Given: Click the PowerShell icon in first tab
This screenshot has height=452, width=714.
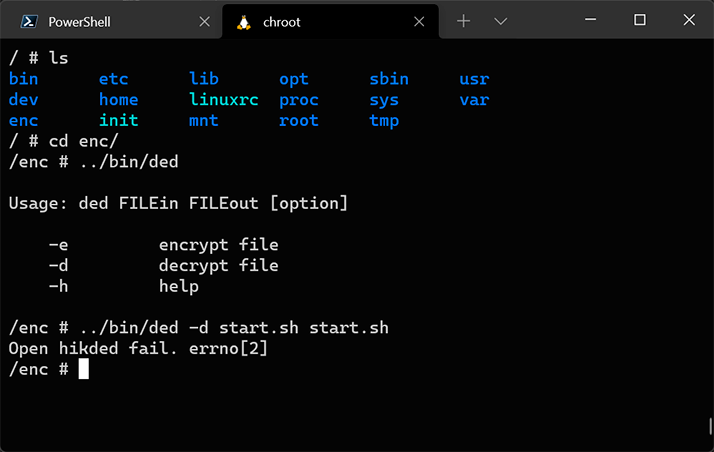Looking at the screenshot, I should pyautogui.click(x=31, y=21).
